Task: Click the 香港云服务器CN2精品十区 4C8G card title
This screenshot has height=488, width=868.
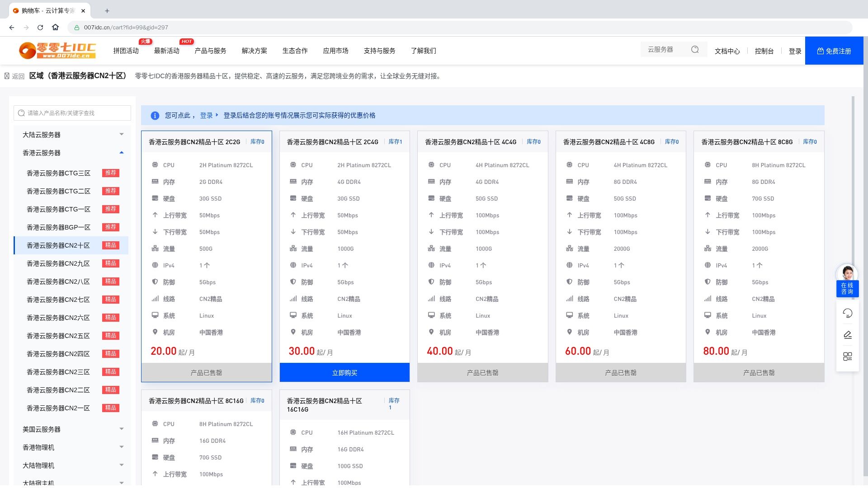Action: click(x=609, y=142)
